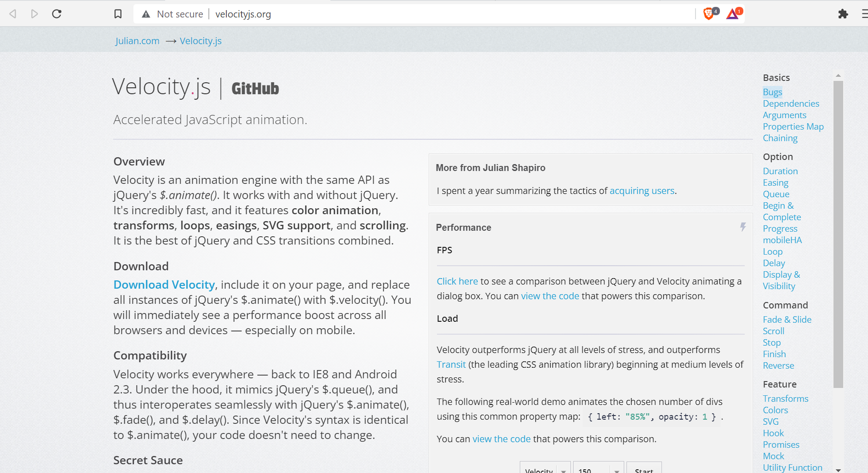Open the GitHub link in the header

[255, 89]
